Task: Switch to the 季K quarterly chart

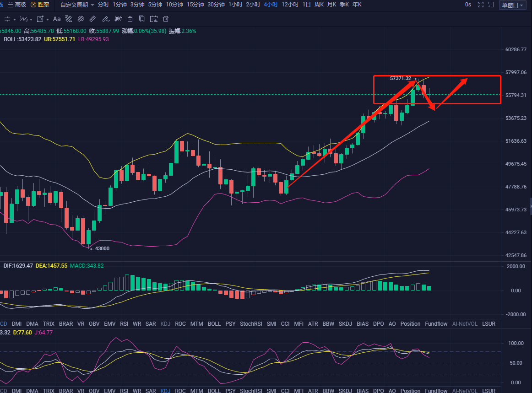Action: pos(344,5)
